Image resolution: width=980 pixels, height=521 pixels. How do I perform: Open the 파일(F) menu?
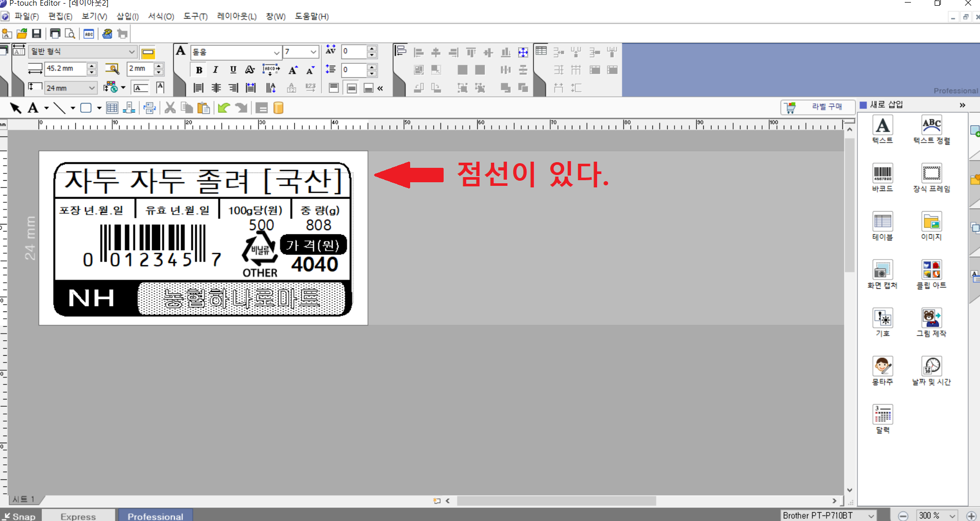[27, 16]
